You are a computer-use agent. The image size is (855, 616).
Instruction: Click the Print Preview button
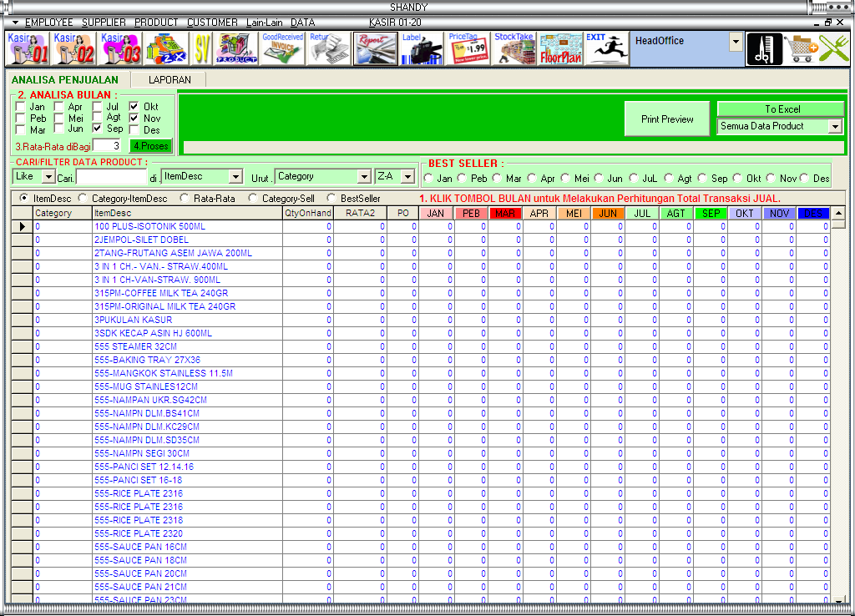coord(667,119)
